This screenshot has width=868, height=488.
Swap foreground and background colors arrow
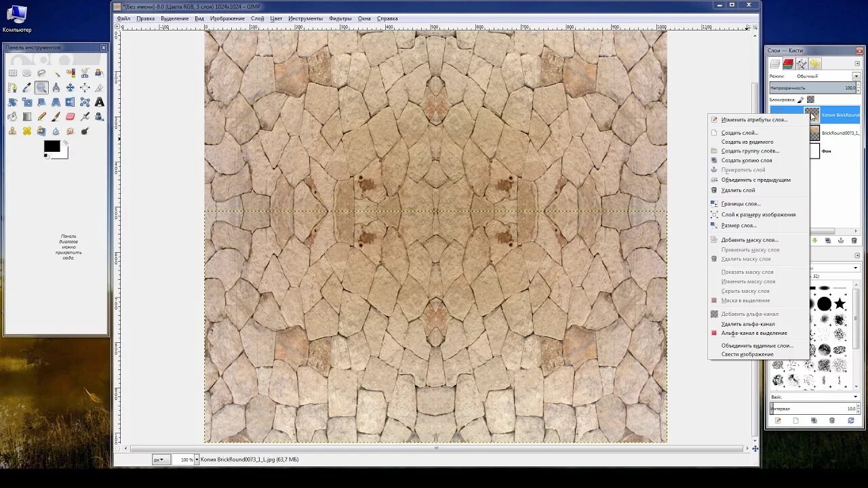tap(66, 142)
